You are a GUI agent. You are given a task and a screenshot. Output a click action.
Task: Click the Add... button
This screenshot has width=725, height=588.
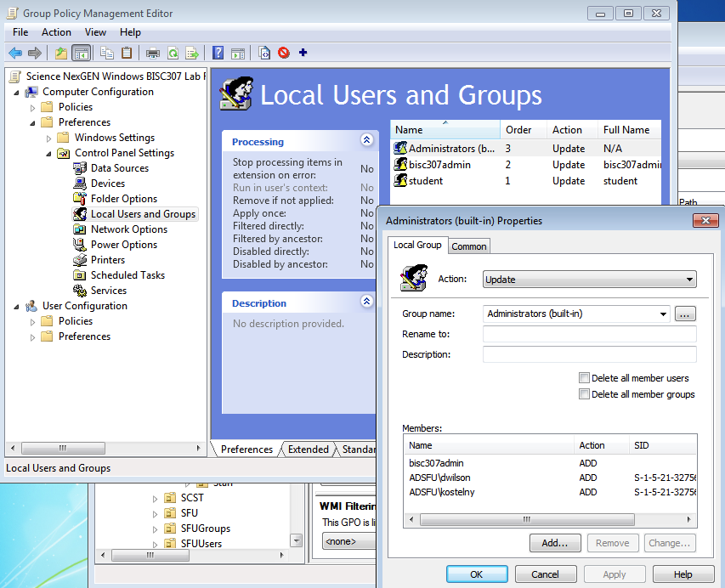(554, 543)
